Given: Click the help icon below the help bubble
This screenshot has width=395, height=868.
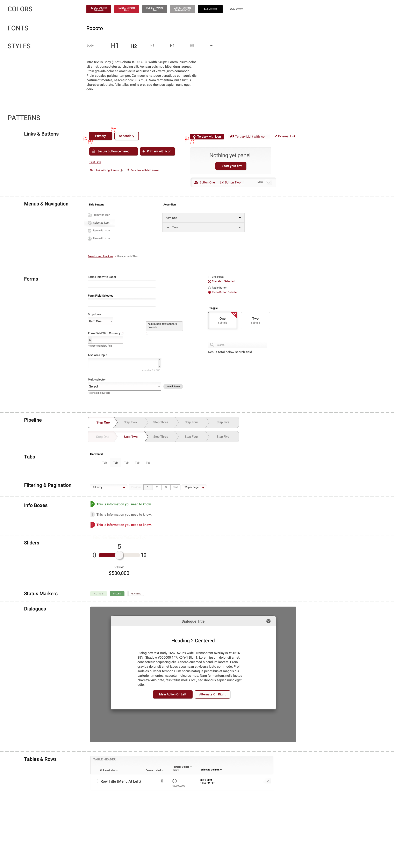Looking at the screenshot, I should click(x=147, y=333).
